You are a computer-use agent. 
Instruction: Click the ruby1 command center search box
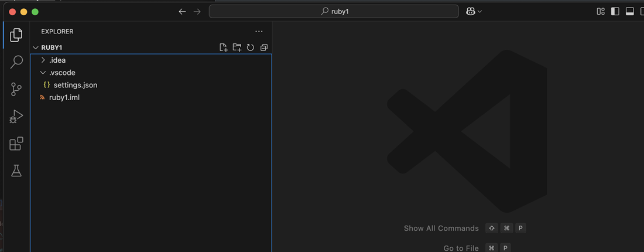coord(334,12)
